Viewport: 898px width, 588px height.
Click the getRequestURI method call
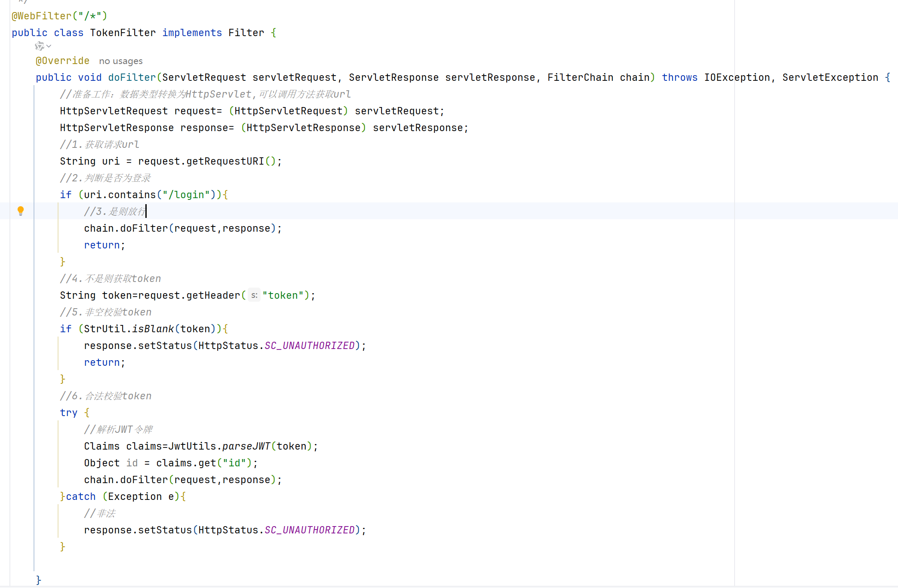(x=225, y=161)
